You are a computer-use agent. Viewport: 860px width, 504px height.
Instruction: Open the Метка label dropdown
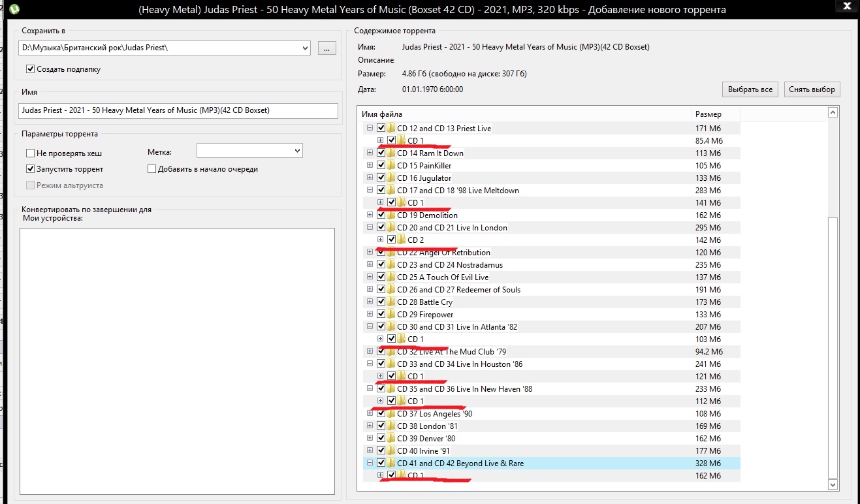point(298,151)
